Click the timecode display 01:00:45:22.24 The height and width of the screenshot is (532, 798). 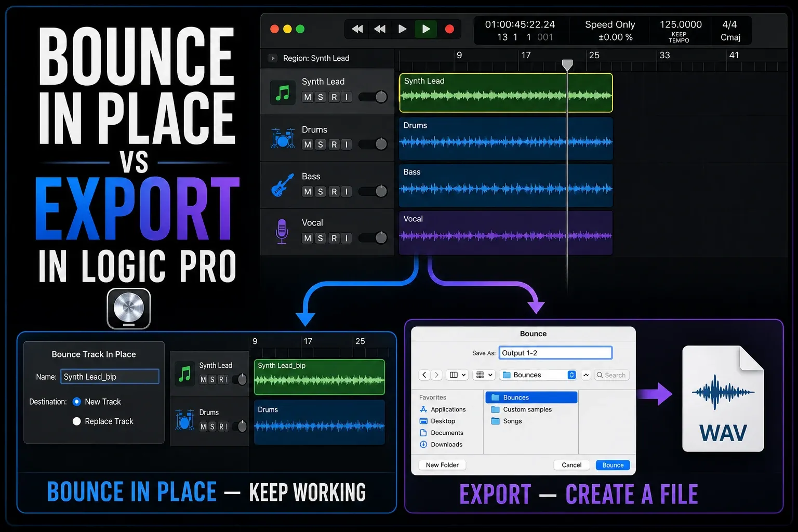pyautogui.click(x=520, y=24)
